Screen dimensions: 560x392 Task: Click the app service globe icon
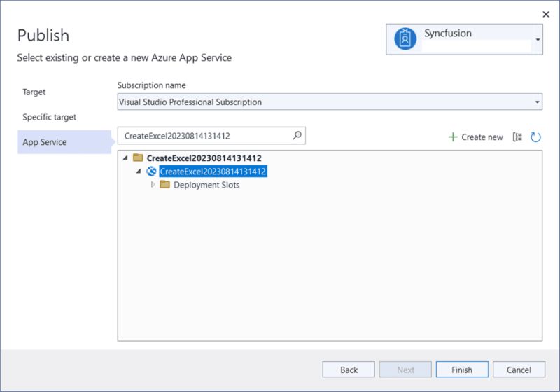tap(151, 171)
